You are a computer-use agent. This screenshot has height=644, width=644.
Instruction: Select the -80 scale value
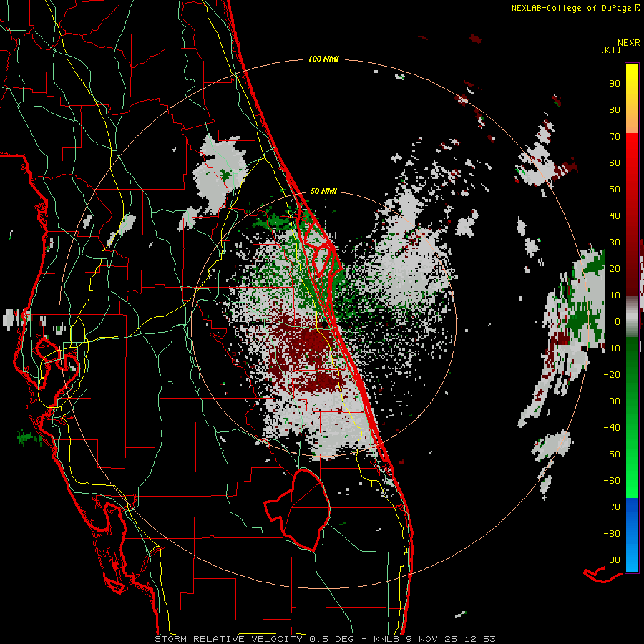612,534
